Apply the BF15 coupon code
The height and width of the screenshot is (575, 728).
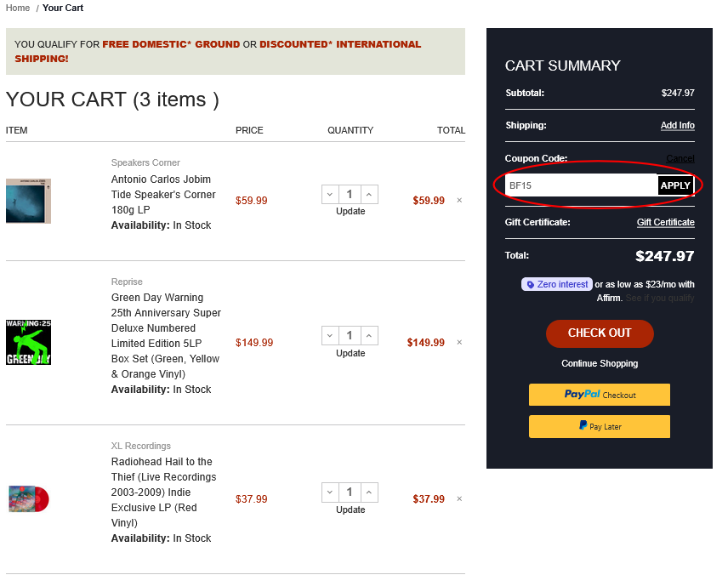pos(675,185)
